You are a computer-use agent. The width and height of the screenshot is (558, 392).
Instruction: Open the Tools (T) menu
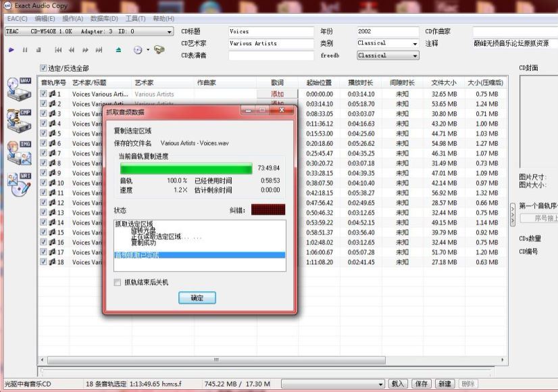135,18
